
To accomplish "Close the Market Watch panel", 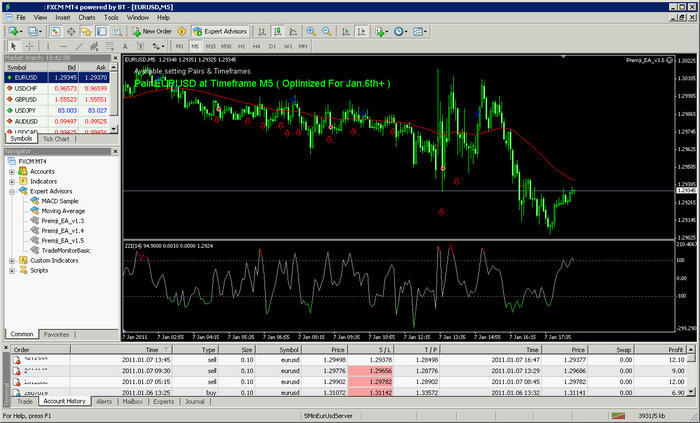I will click(x=115, y=58).
